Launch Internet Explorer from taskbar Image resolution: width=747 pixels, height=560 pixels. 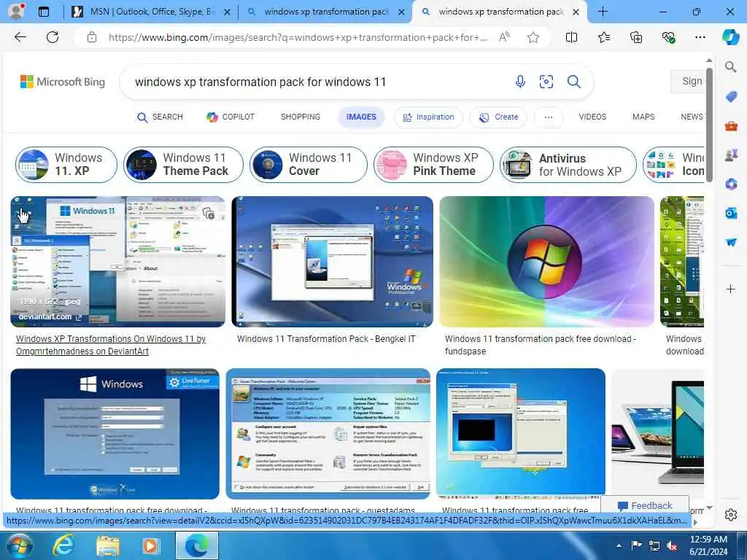point(63,545)
